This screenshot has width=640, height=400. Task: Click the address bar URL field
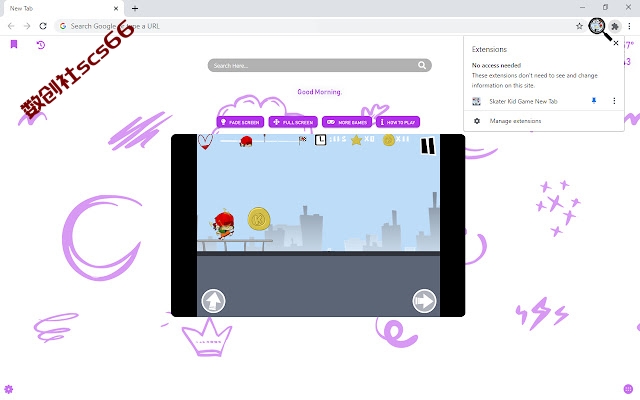tap(319, 26)
